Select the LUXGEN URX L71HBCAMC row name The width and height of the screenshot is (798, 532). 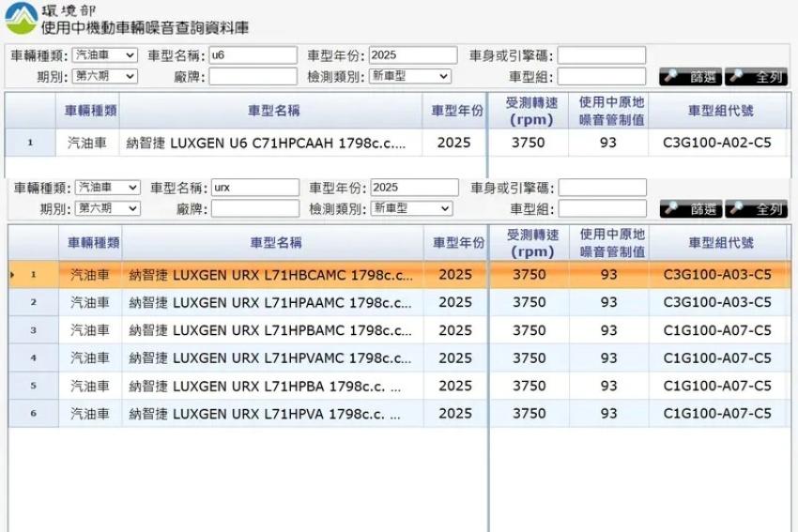270,275
